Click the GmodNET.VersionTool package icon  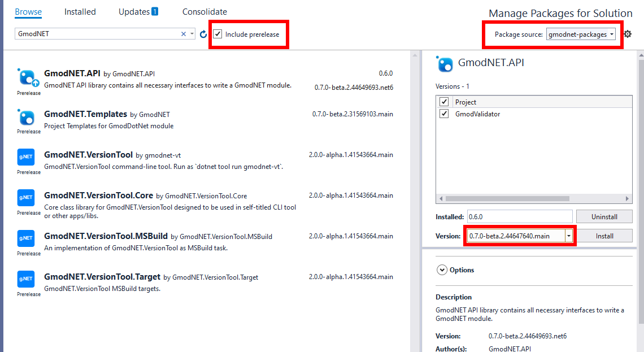[27, 157]
